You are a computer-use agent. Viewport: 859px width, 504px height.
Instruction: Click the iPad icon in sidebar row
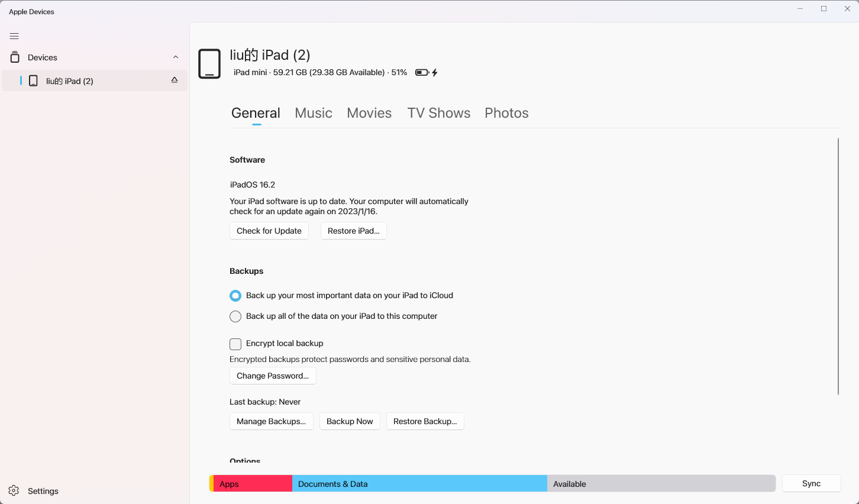coord(34,81)
